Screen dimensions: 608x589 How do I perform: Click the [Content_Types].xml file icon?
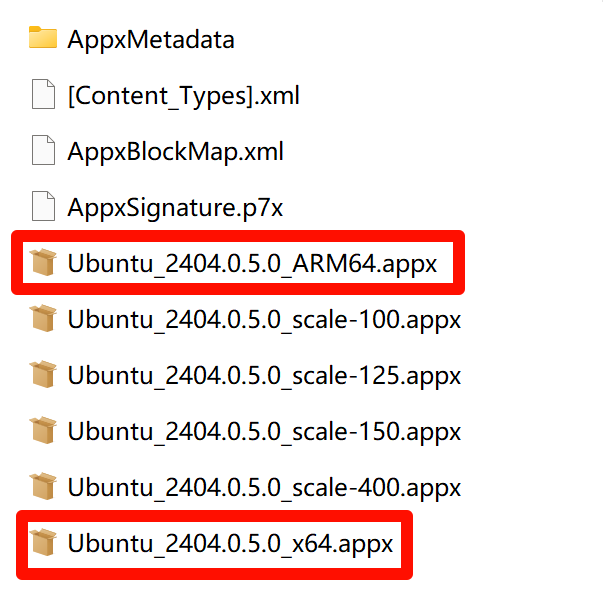pyautogui.click(x=43, y=96)
